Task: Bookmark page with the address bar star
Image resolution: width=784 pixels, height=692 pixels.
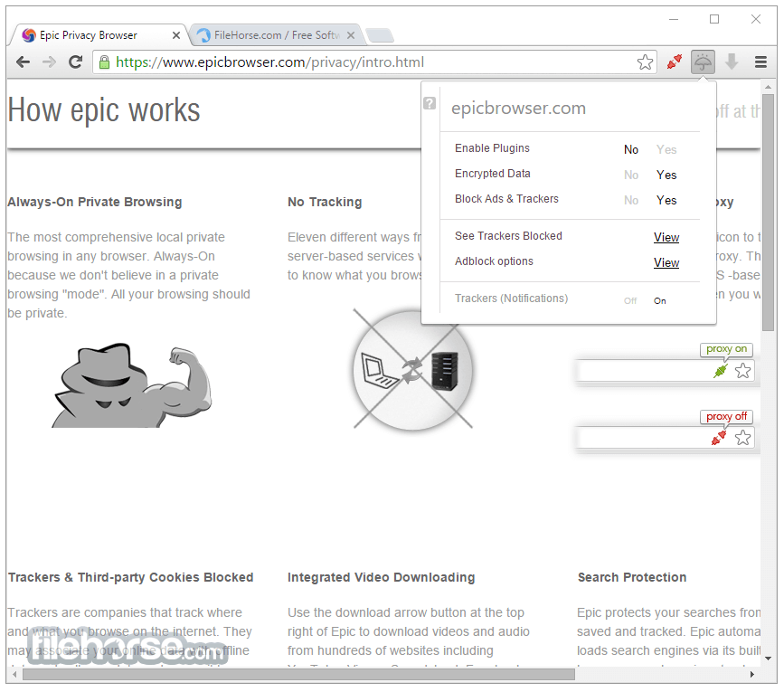Action: [645, 62]
